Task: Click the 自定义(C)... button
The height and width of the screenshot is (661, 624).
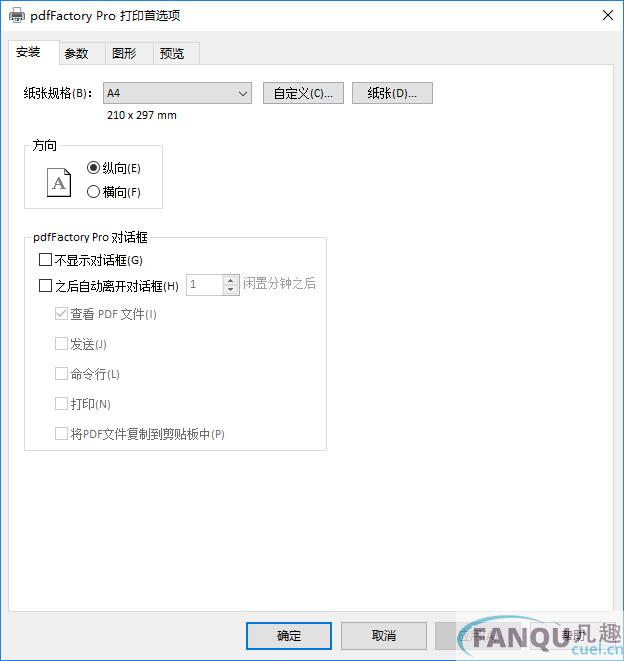Action: (x=303, y=93)
